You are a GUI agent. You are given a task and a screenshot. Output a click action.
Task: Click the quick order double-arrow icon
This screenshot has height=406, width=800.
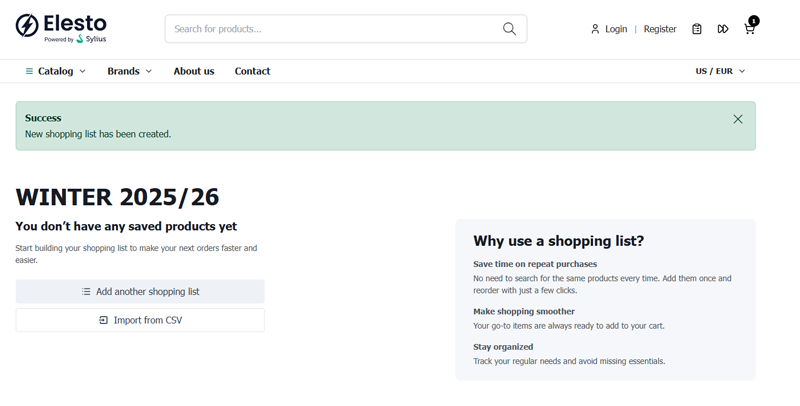(x=723, y=29)
